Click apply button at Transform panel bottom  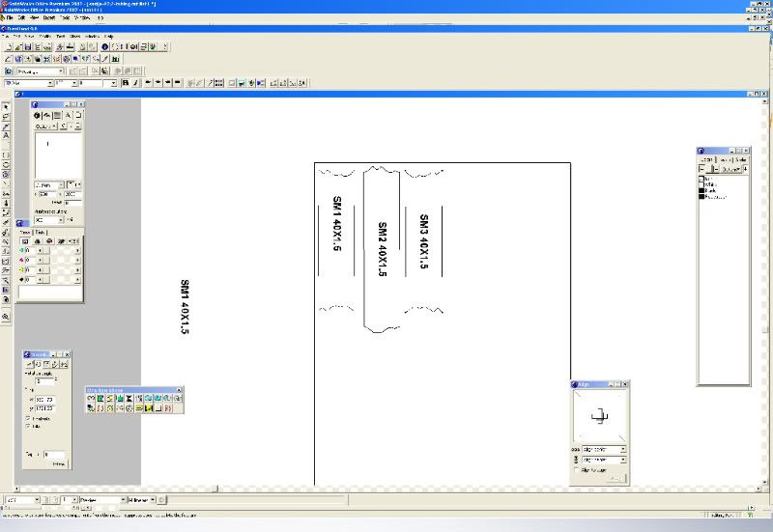point(59,464)
